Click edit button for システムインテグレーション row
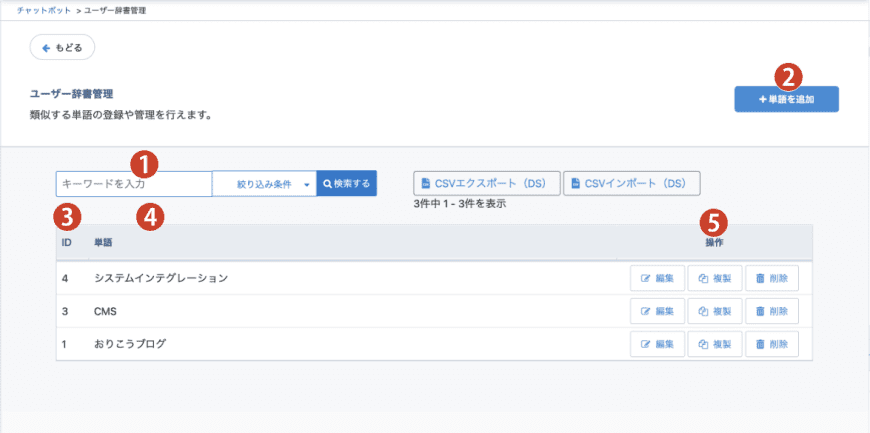Screen dimensions: 870x433 [657, 278]
